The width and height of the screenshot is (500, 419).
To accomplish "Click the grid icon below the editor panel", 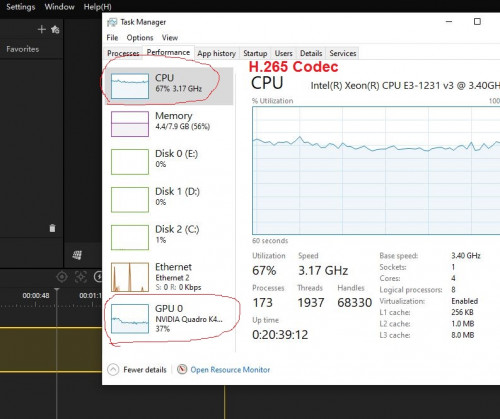I will coord(77,255).
